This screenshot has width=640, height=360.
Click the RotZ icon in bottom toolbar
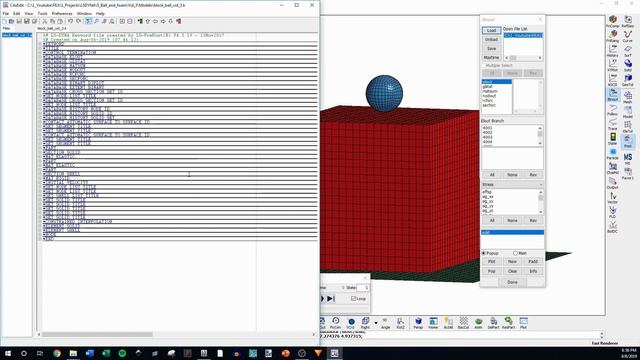(400, 323)
